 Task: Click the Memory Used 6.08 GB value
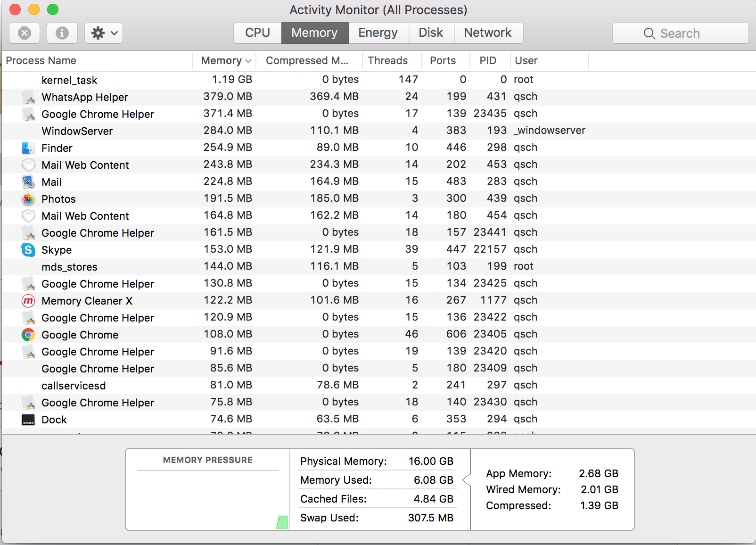pos(434,480)
